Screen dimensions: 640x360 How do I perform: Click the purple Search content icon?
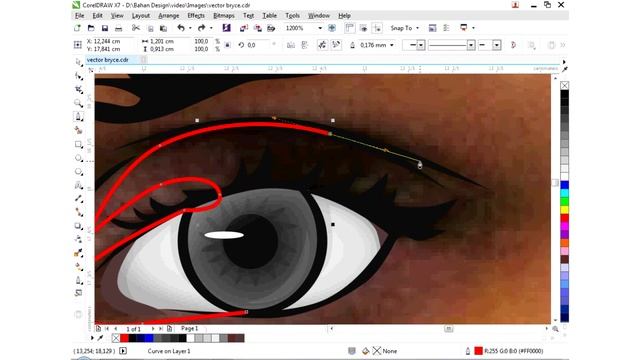click(x=227, y=28)
